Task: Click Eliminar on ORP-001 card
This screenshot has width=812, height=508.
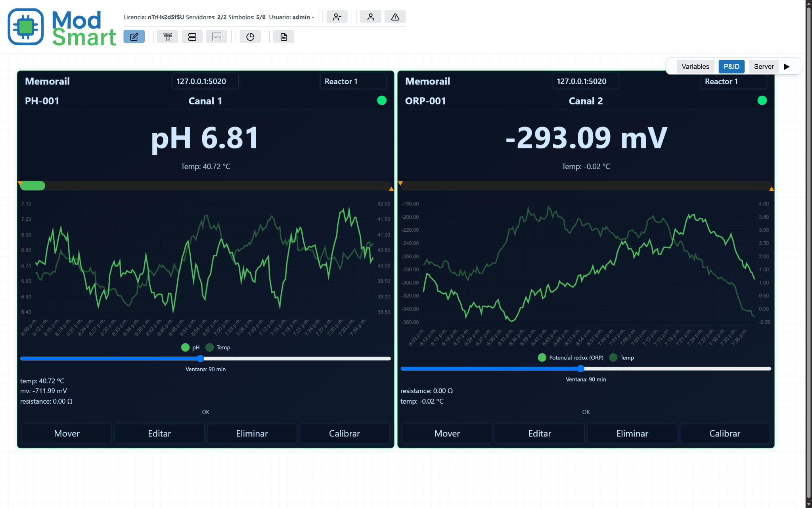Action: click(632, 433)
